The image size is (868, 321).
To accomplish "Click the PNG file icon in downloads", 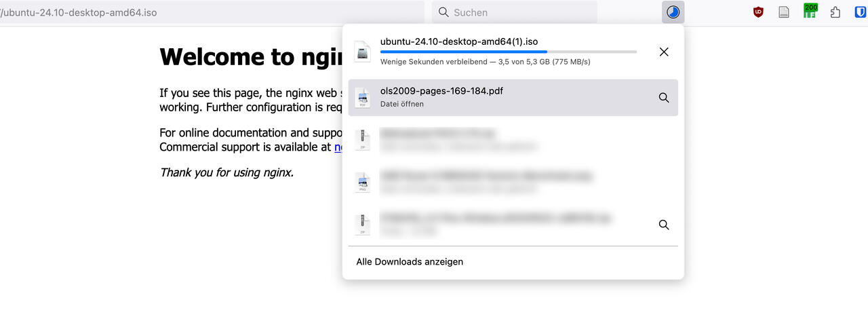I will pyautogui.click(x=363, y=183).
